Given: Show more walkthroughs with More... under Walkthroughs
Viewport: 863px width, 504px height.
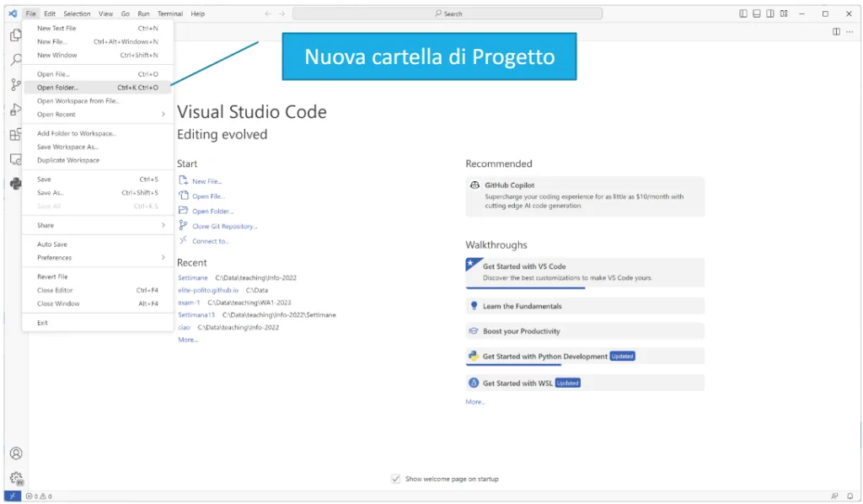Looking at the screenshot, I should [475, 402].
